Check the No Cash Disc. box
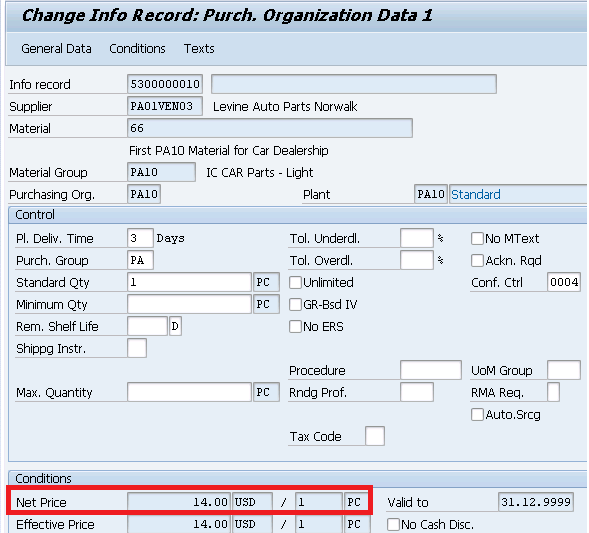 (393, 524)
